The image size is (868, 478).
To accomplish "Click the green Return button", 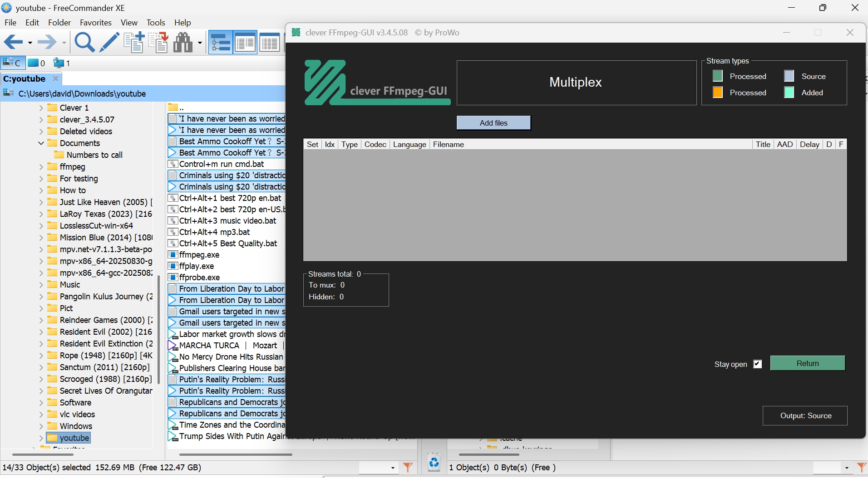I will coord(808,363).
